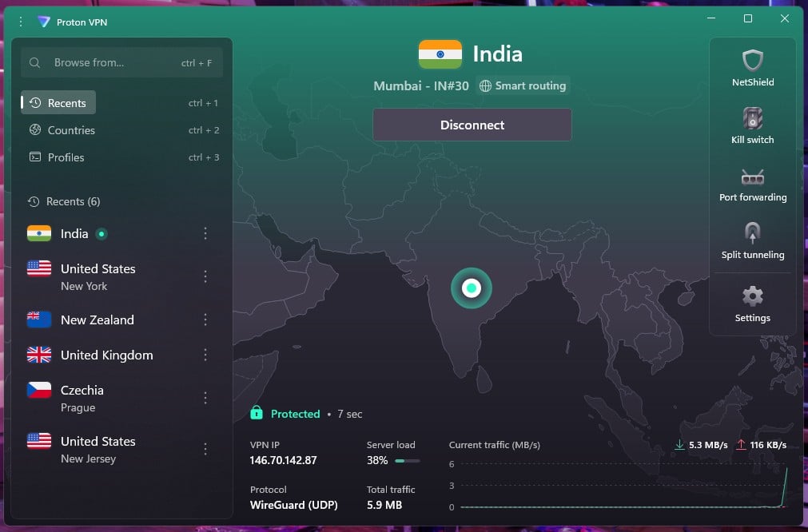
Task: Open options menu for United Kingdom
Action: click(x=205, y=355)
